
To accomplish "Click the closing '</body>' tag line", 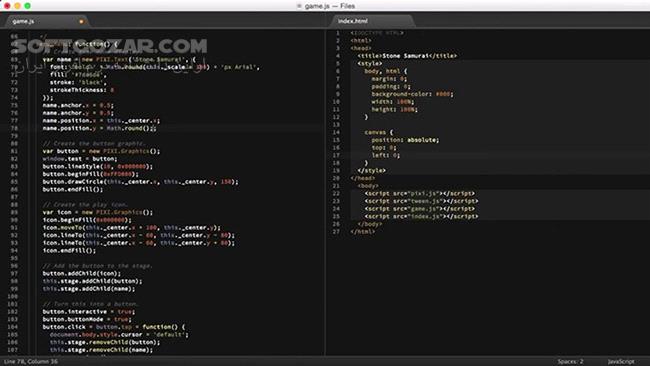I will (370, 224).
